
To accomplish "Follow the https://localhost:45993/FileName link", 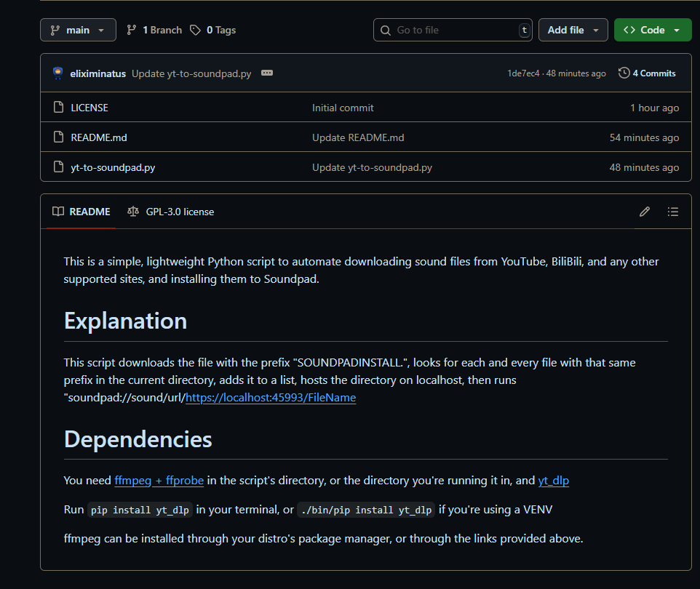I will [x=271, y=398].
